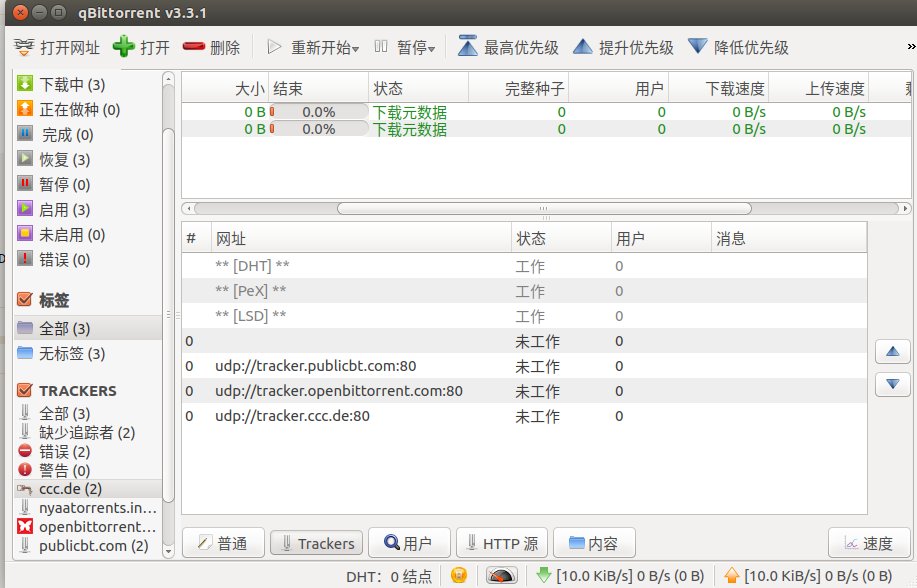Toggle the 标签 checkbox
Viewport: 917px width, 588px height.
tap(25, 300)
